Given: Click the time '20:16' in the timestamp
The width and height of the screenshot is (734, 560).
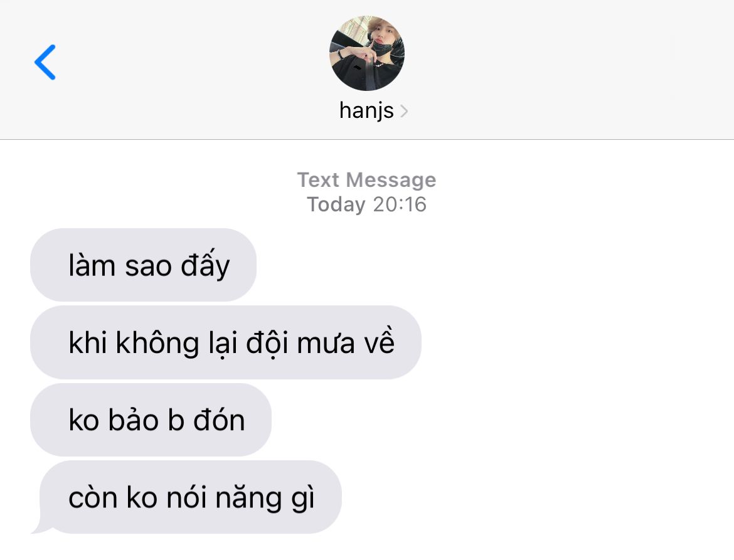Looking at the screenshot, I should 400,204.
